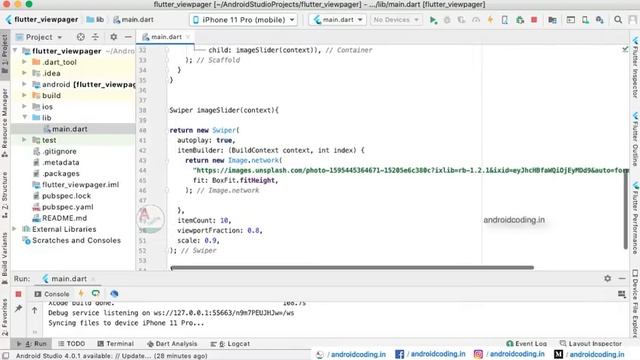Select pubspec.yaml in project tree
The image size is (640, 360).
[x=68, y=207]
